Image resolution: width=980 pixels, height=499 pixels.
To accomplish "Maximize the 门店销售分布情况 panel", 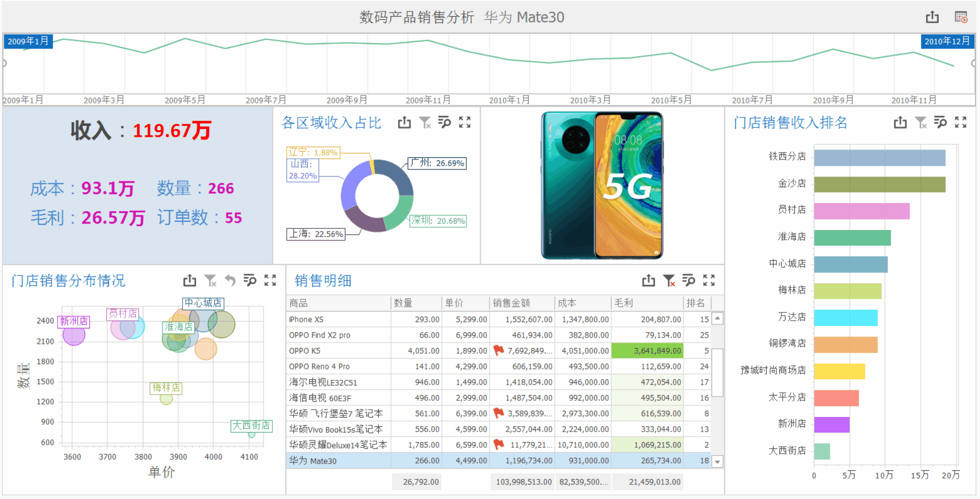I will tap(270, 281).
